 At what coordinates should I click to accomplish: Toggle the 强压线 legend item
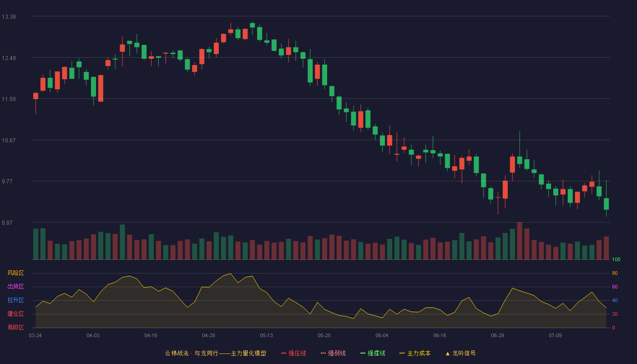293,353
